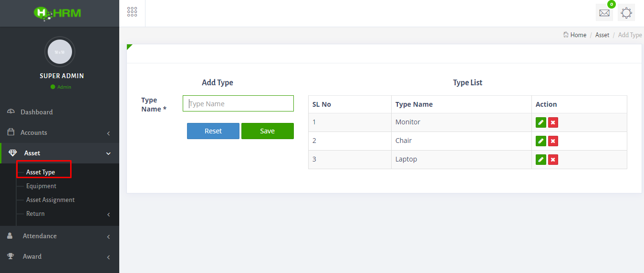The image size is (644, 273).
Task: Select Asset Type submenu item
Action: (41, 172)
